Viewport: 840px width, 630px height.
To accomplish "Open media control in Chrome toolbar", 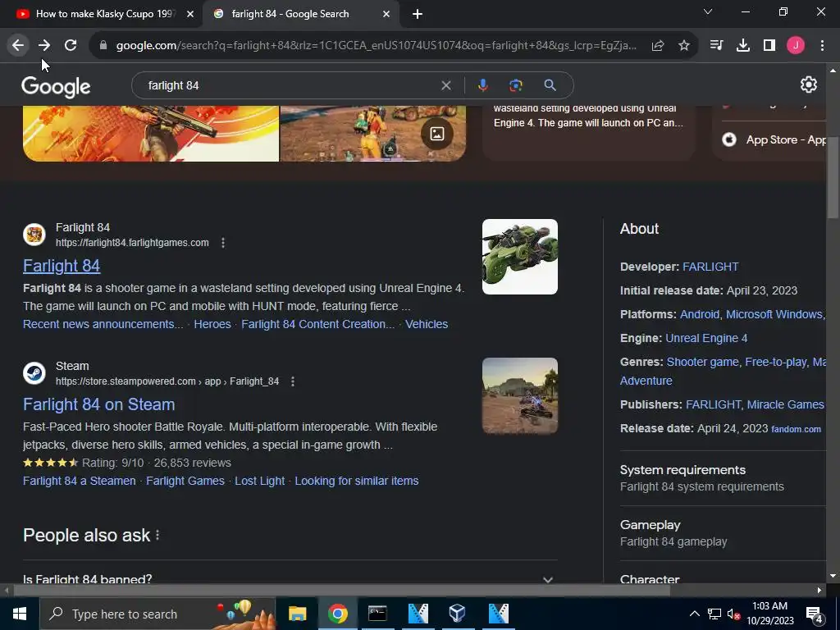I will [x=716, y=46].
